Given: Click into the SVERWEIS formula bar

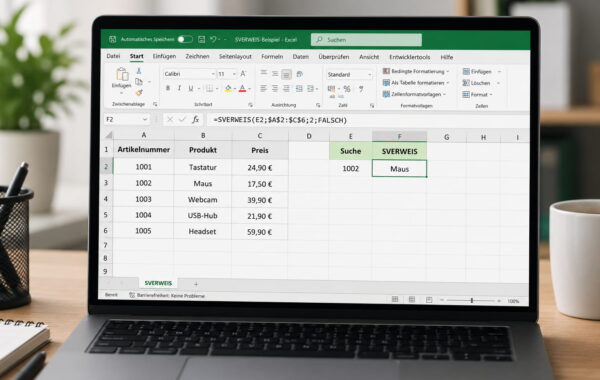Looking at the screenshot, I should pyautogui.click(x=367, y=120).
